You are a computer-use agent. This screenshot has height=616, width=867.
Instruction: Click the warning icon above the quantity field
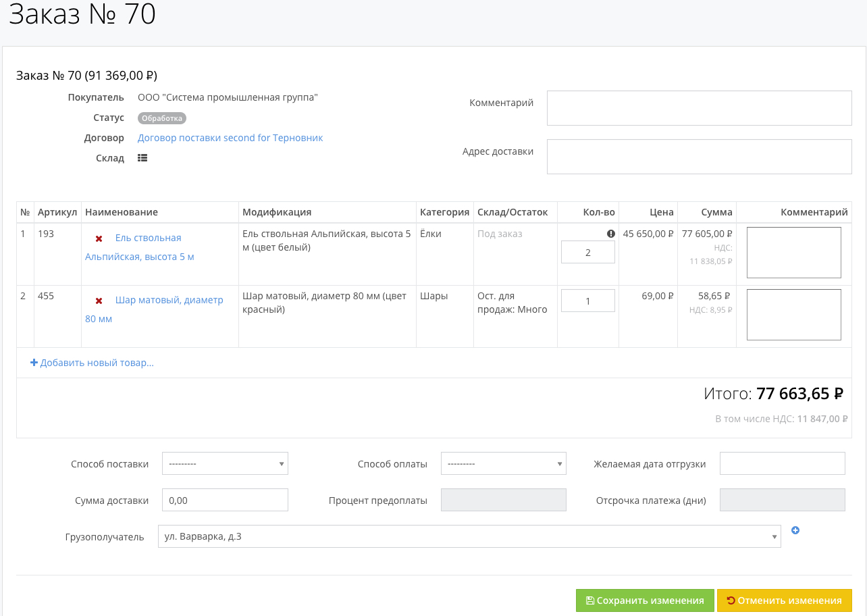(610, 234)
